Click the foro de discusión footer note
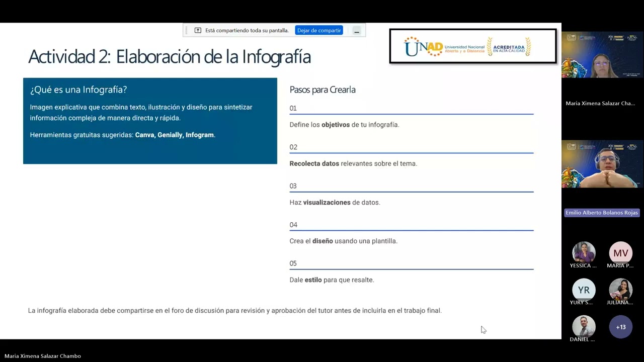Image resolution: width=644 pixels, height=362 pixels. [235, 311]
